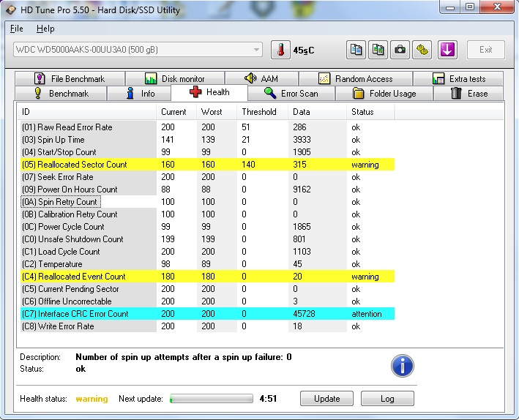Viewport: 519px width, 420px height.
Task: Click copy screenshot to clipboard icon
Action: 378,50
